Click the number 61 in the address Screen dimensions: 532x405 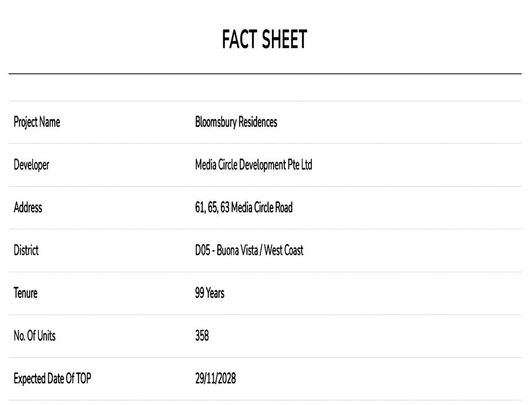pos(199,207)
